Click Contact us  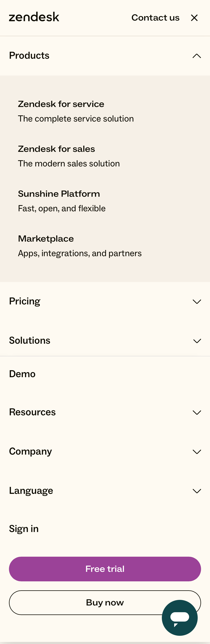[x=155, y=18]
